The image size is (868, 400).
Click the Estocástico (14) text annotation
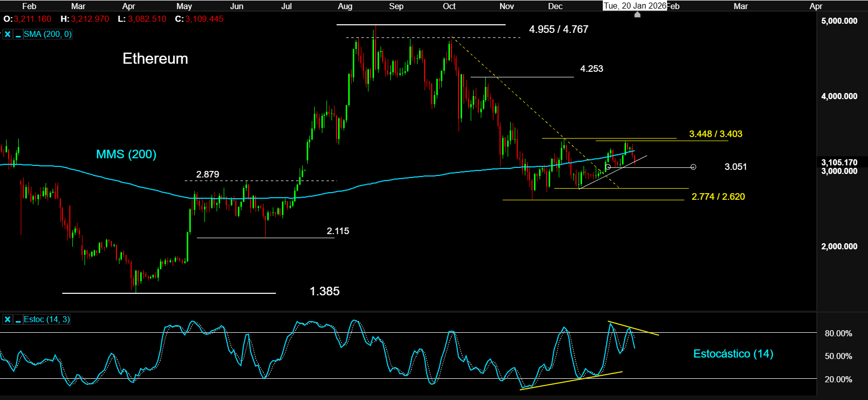(733, 354)
